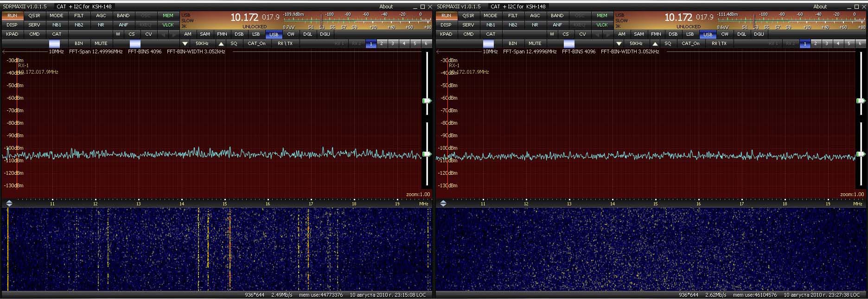Select FMN mode in right window
868x299 pixels.
pos(656,34)
